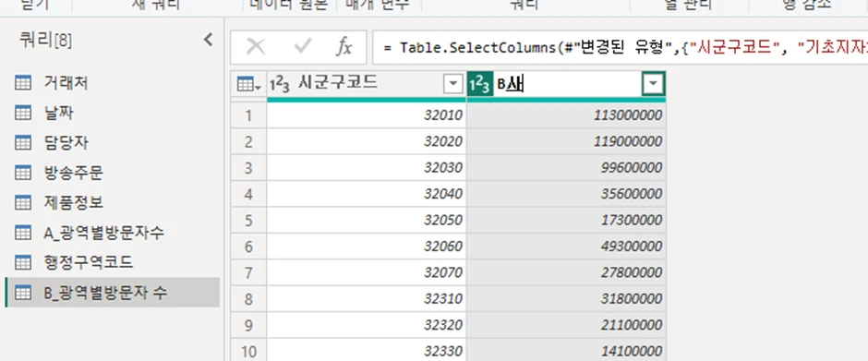Open the table options icon in the grid corner

point(248,85)
